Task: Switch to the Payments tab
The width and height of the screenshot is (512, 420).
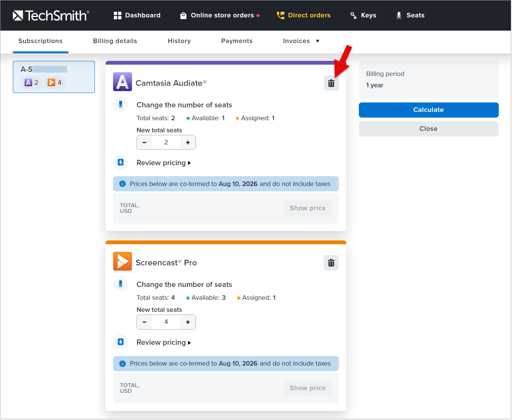Action: click(237, 41)
